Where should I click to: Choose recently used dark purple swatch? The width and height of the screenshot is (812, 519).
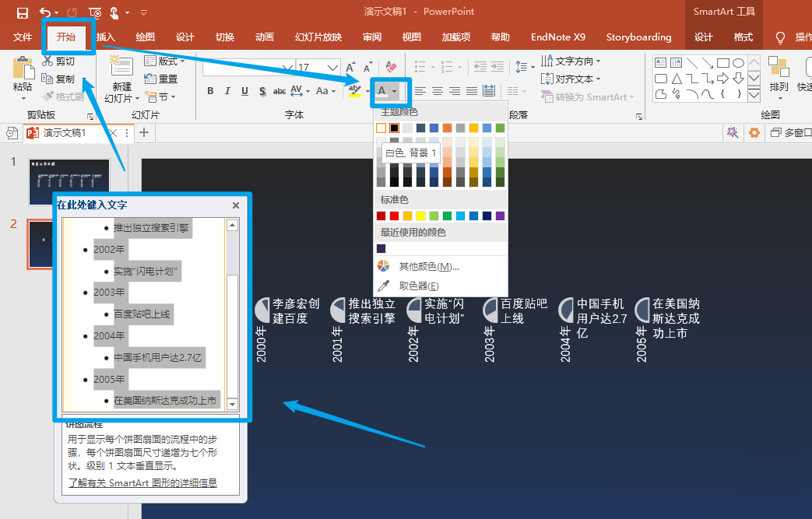(x=381, y=249)
